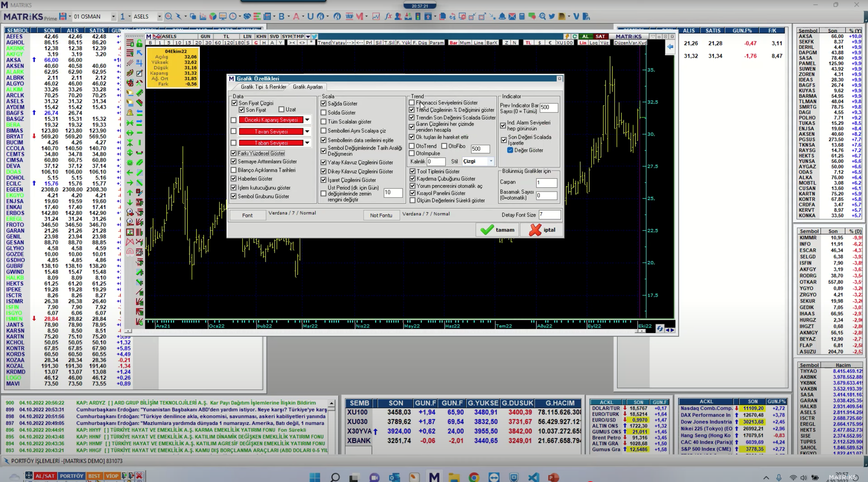
Task: Open File Explorer from the taskbar
Action: [454, 477]
